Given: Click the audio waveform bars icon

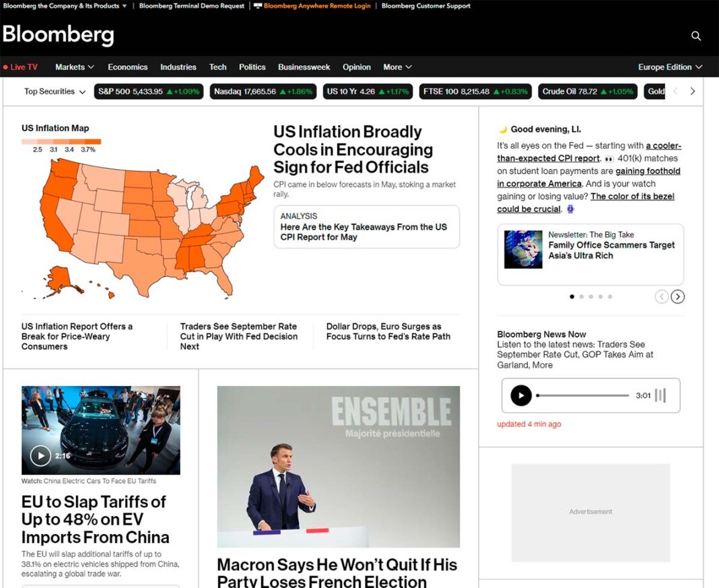Looking at the screenshot, I should point(660,395).
